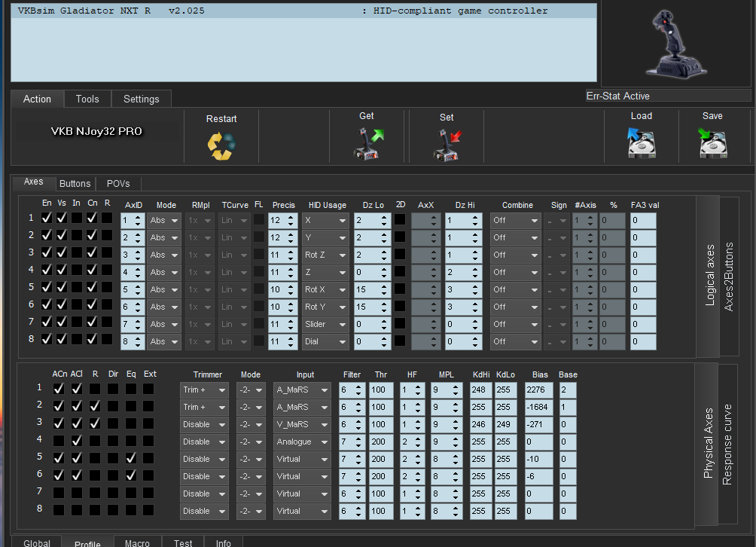Viewport: 756px width, 547px height.
Task: Click the Get joystick icon
Action: tap(368, 143)
